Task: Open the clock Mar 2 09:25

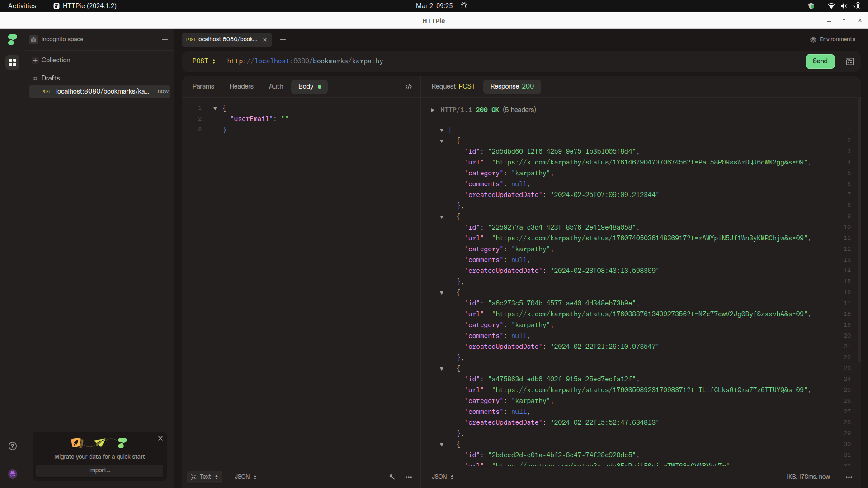Action: [434, 6]
